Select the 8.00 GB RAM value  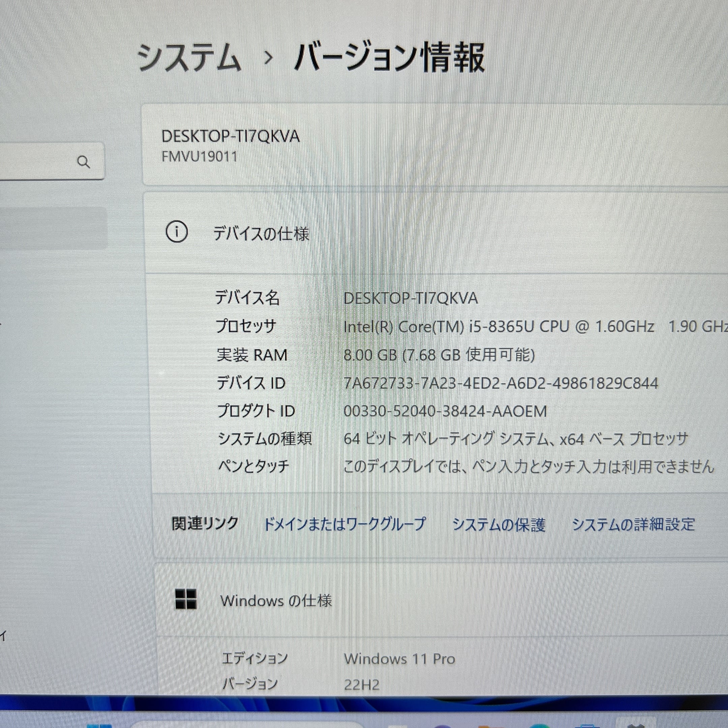point(439,355)
